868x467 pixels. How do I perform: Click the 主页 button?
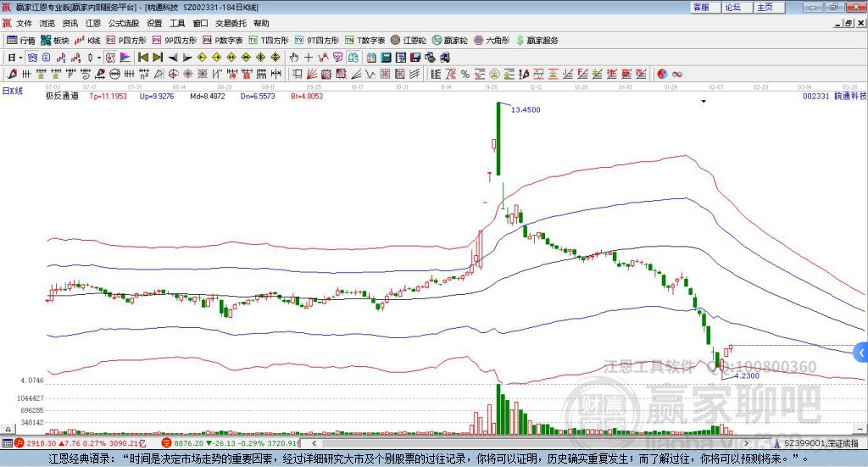tap(770, 7)
